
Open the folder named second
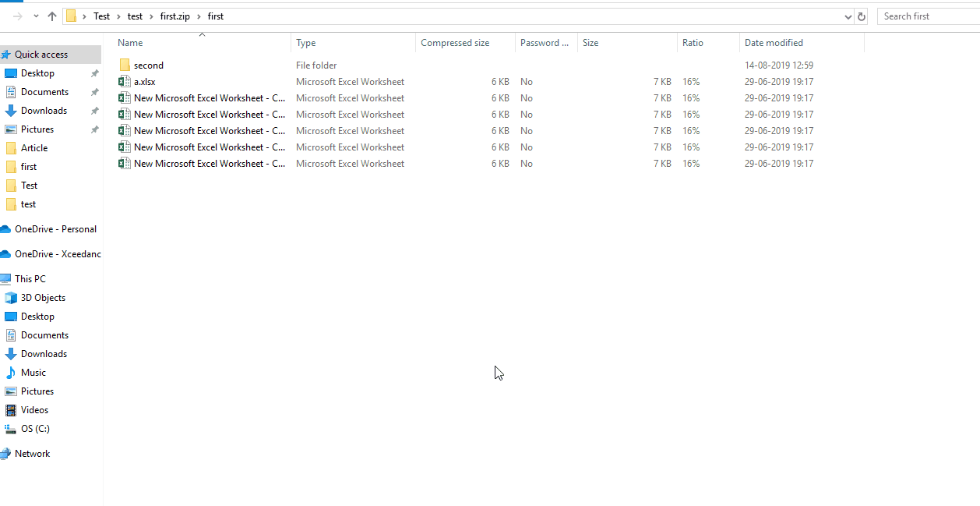(x=148, y=65)
